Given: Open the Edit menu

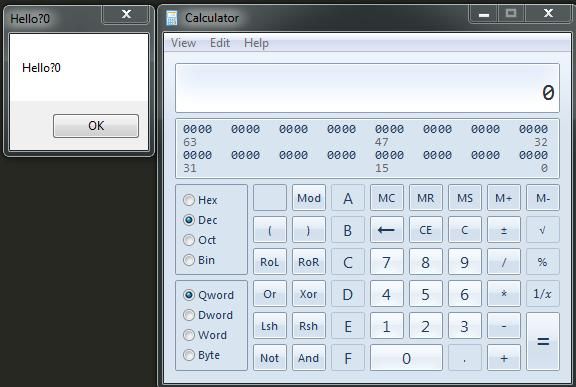Looking at the screenshot, I should coord(220,43).
